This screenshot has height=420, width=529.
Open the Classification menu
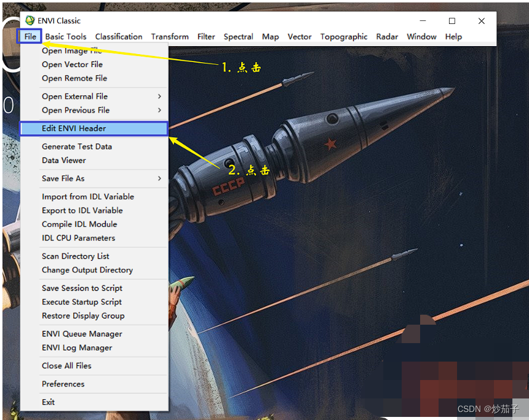pos(119,36)
